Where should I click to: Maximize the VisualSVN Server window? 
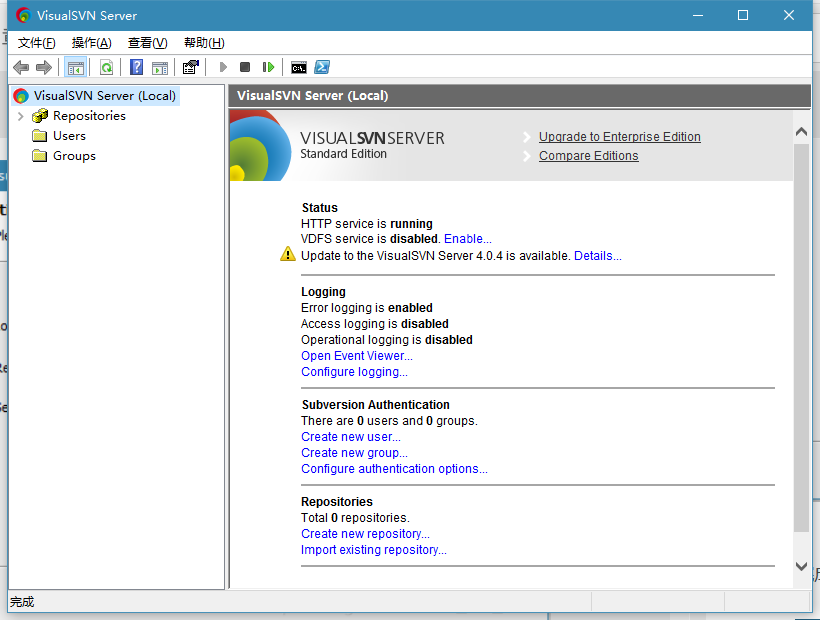[x=743, y=15]
